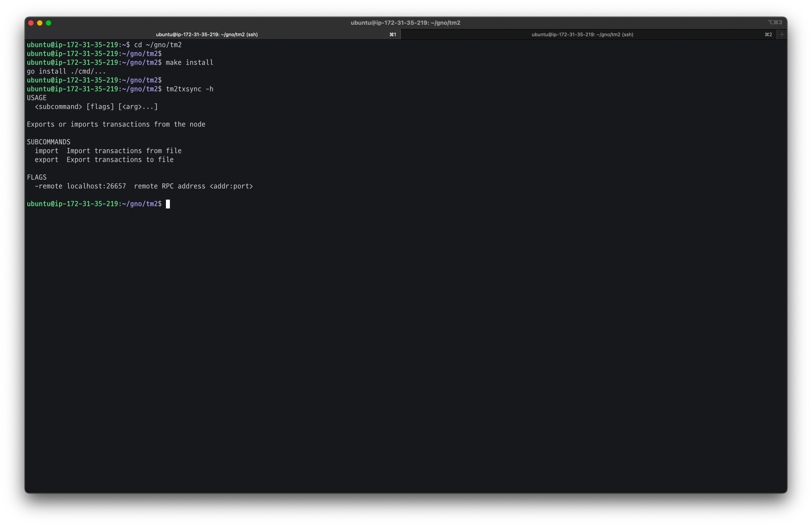812x526 pixels.
Task: Click the '-remote localhost:26657' flag text
Action: (x=80, y=186)
